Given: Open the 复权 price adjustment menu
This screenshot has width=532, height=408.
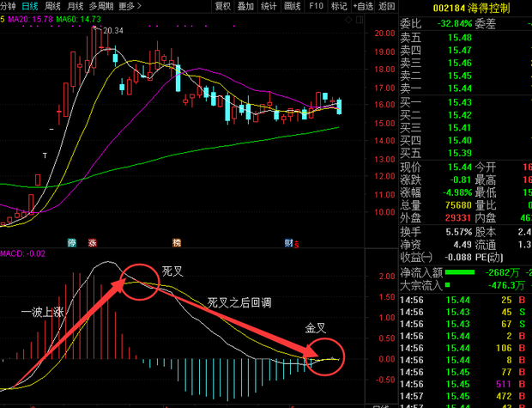Looking at the screenshot, I should pyautogui.click(x=223, y=6).
